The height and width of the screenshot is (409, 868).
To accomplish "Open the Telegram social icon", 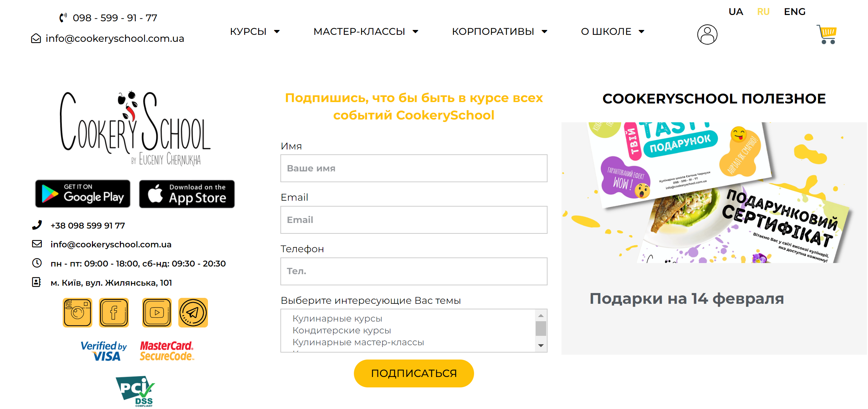I will [193, 312].
